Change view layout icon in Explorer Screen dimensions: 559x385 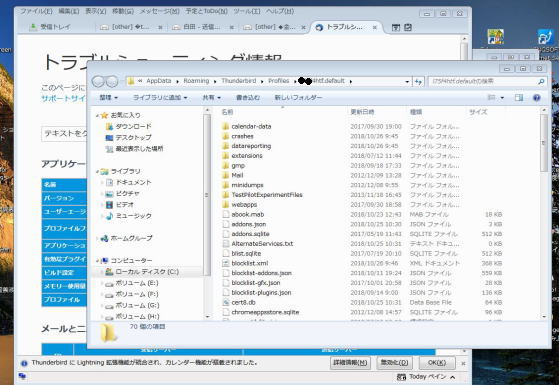(x=491, y=97)
